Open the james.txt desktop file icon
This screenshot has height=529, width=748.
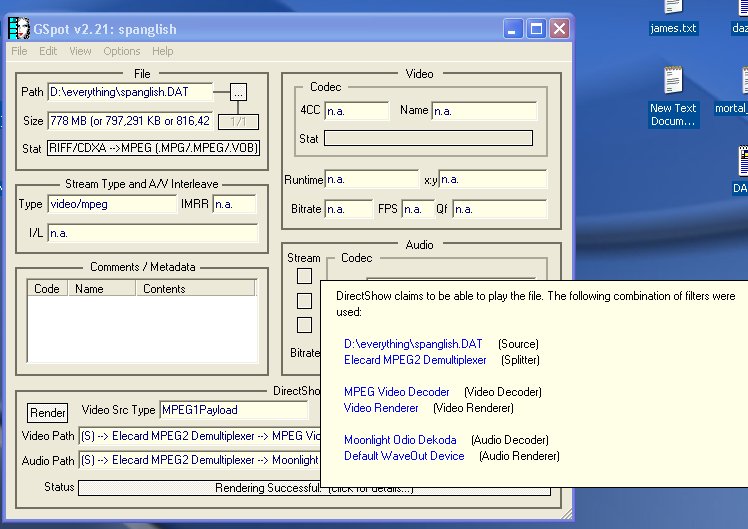673,17
